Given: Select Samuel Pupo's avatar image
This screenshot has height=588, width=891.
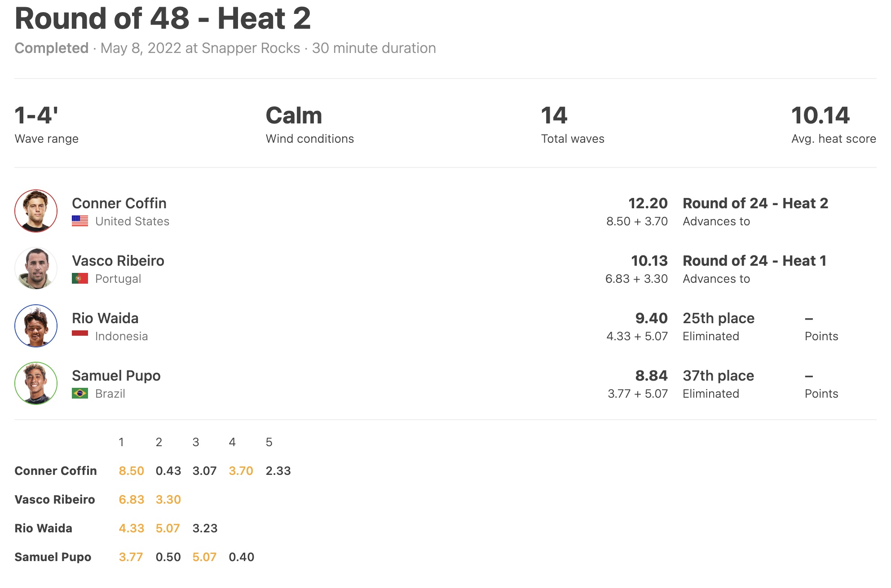Looking at the screenshot, I should click(x=36, y=383).
